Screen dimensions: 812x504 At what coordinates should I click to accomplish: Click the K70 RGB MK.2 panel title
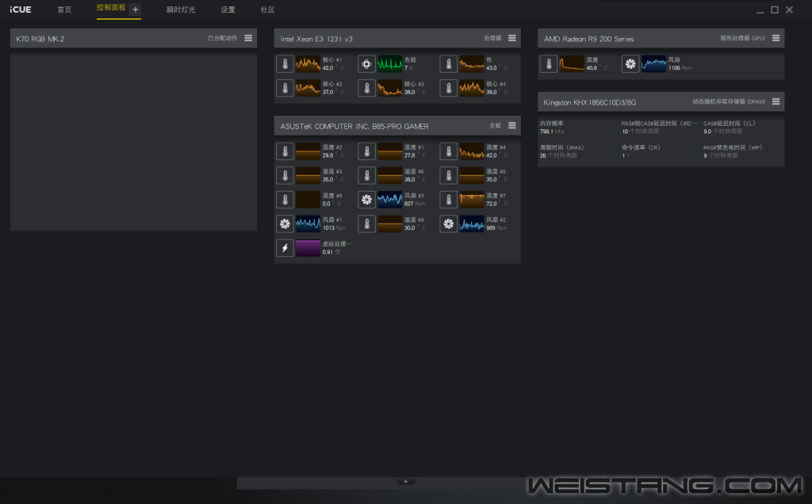click(x=40, y=39)
